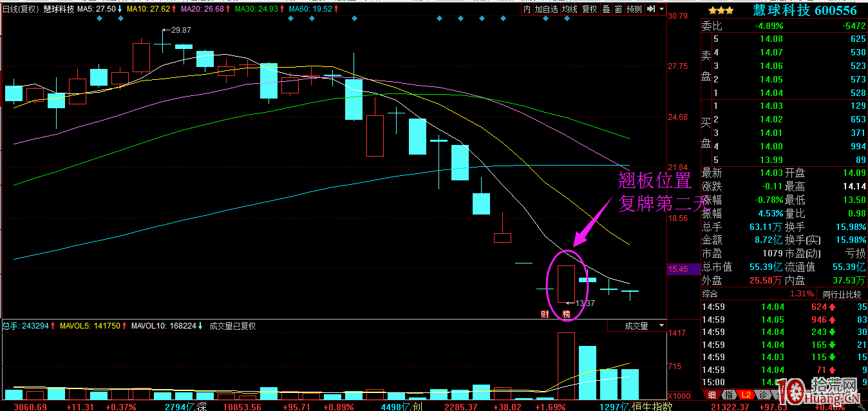Select the 细 detail tab
The width and height of the screenshot is (868, 411).
[x=712, y=394]
